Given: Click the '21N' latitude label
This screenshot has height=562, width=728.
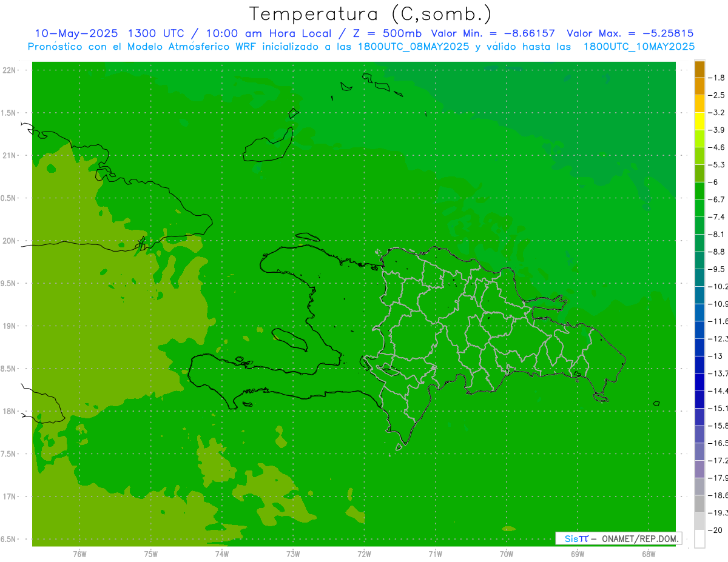Looking at the screenshot, I should [x=10, y=155].
